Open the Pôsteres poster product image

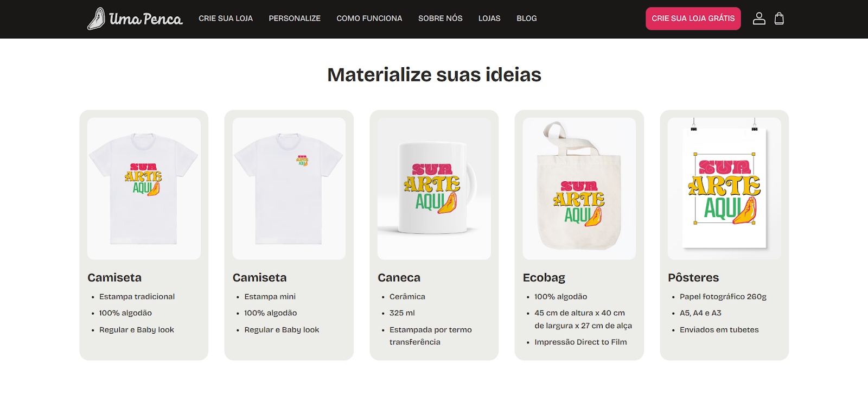[x=724, y=189]
